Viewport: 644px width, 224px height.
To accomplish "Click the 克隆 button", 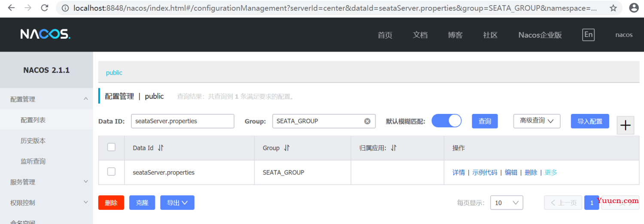I will tap(142, 203).
